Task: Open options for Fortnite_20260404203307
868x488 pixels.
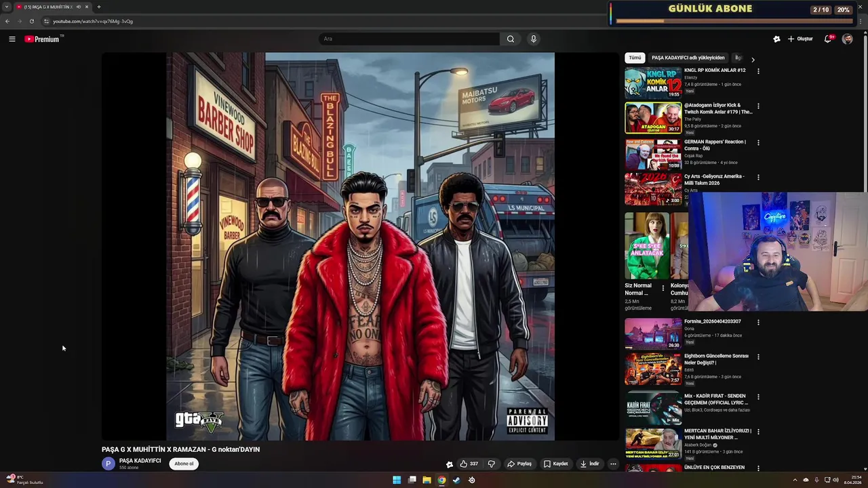Action: tap(758, 323)
